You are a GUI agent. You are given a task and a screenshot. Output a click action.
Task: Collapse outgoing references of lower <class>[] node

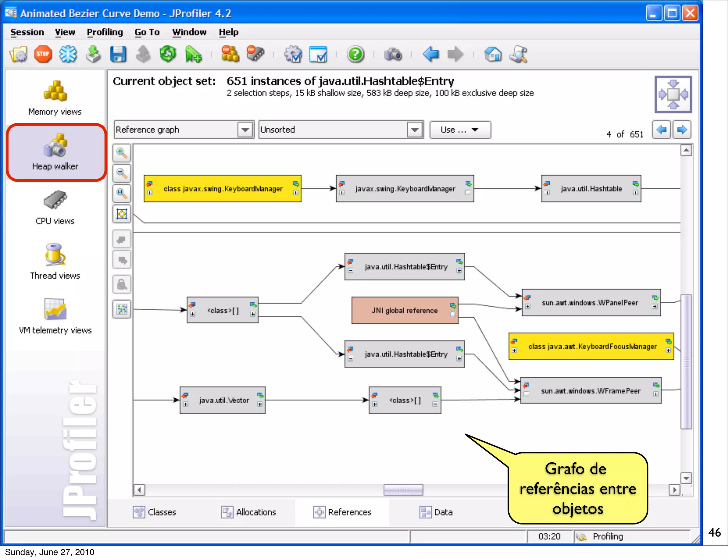(435, 404)
